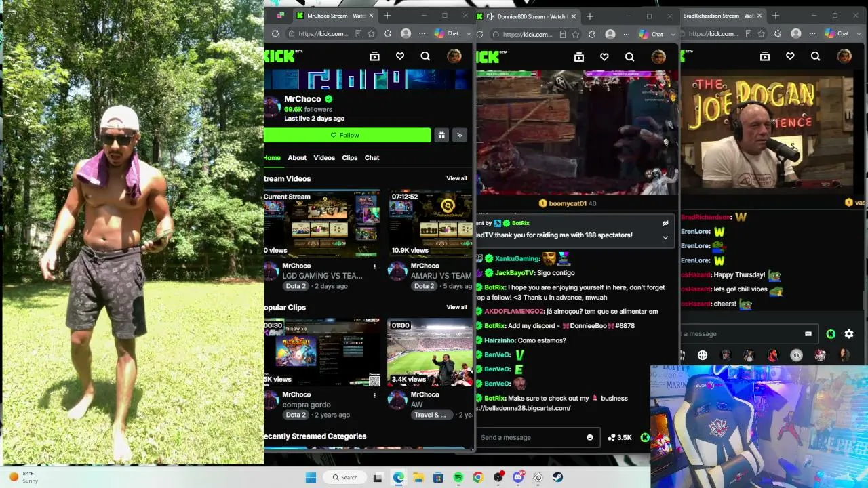
Task: Switch to the Home tab on MrChoco channel
Action: [x=272, y=157]
